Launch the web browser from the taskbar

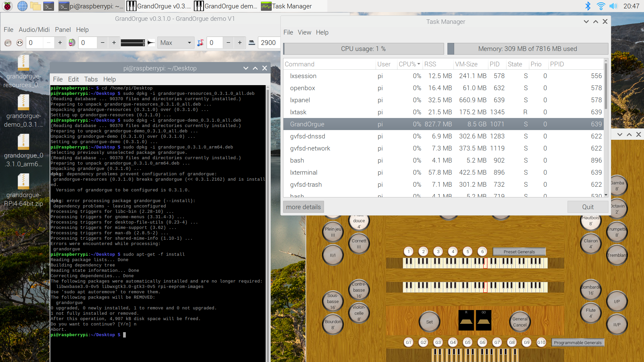click(x=22, y=6)
